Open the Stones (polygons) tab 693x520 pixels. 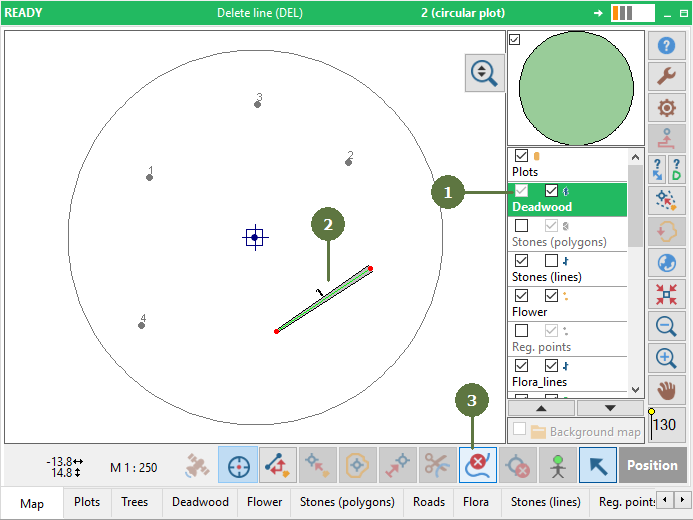[347, 502]
